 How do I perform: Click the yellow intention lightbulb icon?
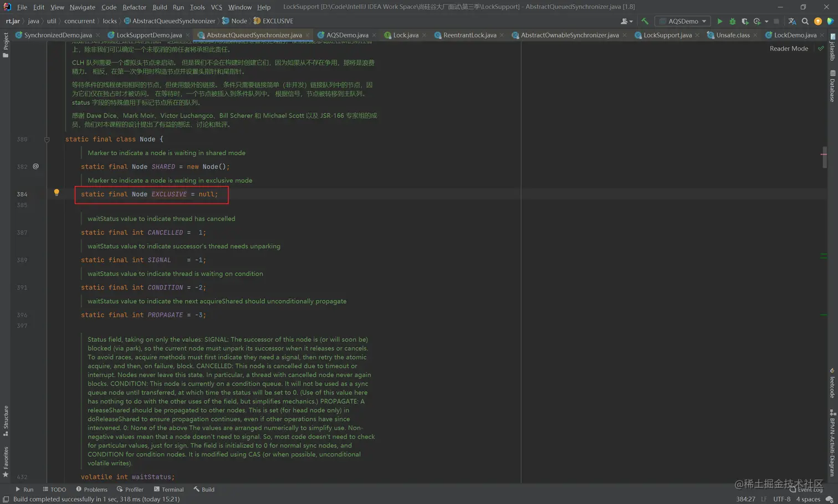point(57,193)
